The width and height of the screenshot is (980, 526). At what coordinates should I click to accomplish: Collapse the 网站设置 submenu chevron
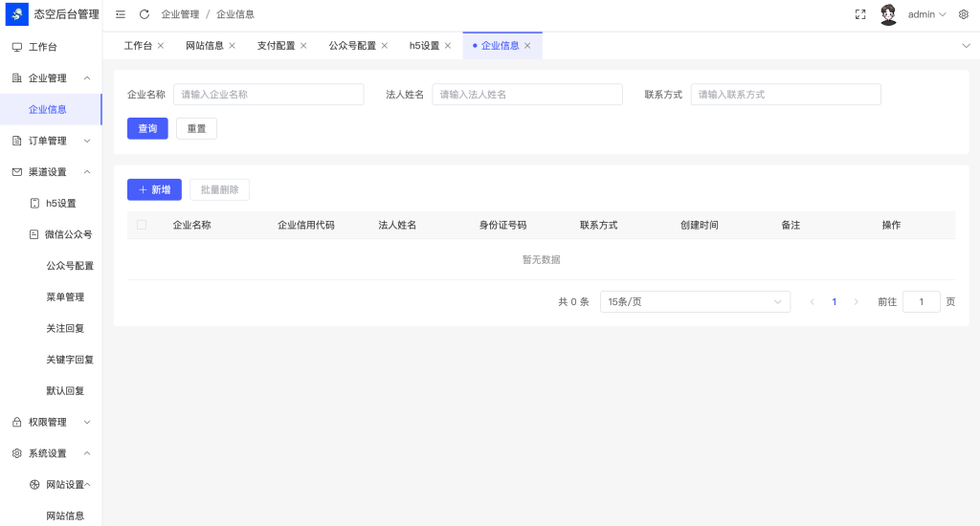point(87,484)
